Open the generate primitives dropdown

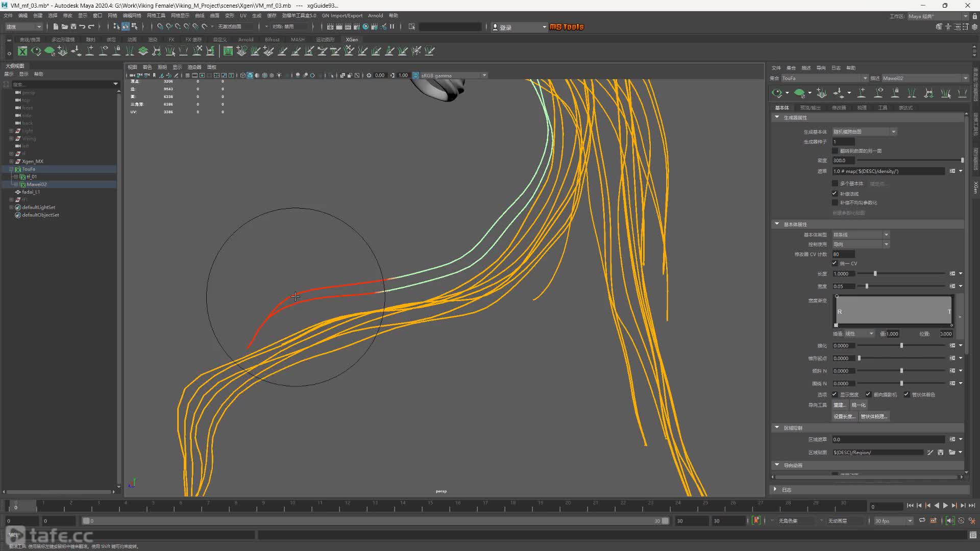coord(865,132)
